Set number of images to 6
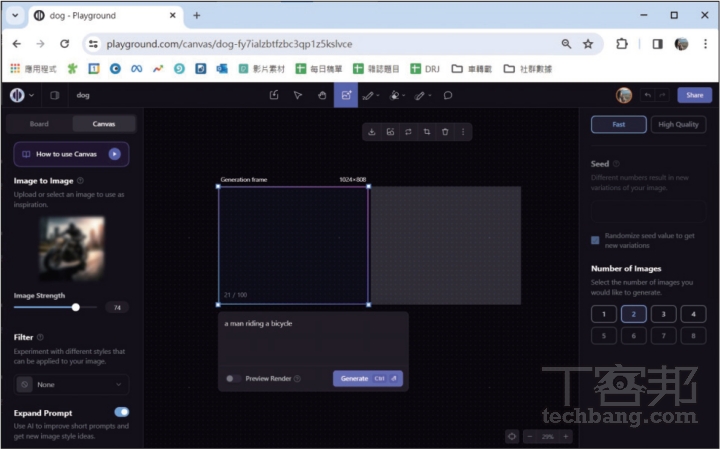This screenshot has height=449, width=720. 634,336
